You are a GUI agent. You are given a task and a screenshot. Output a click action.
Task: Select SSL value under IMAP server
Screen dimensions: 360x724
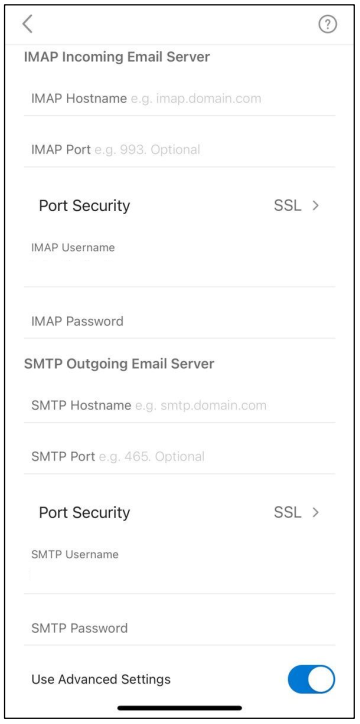[288, 205]
